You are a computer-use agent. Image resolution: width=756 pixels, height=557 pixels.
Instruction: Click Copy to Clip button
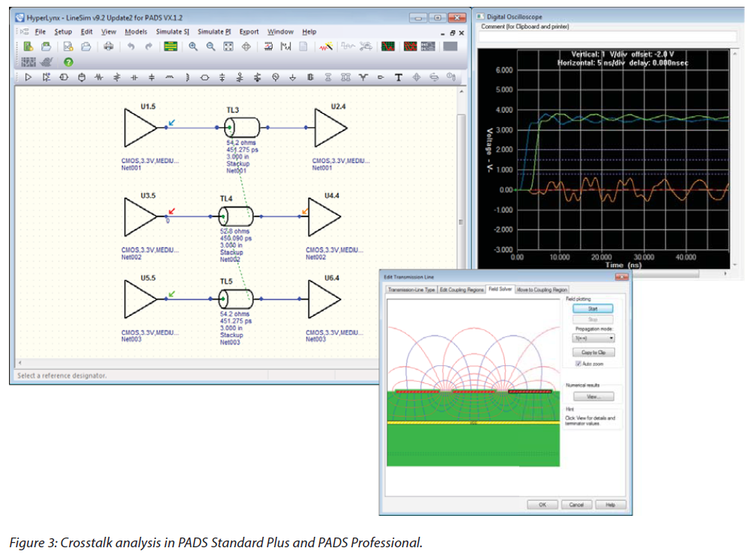click(593, 352)
